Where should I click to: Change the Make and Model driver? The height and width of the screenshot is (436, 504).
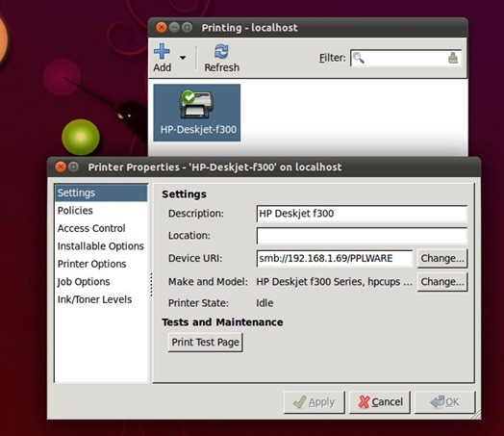pyautogui.click(x=442, y=282)
